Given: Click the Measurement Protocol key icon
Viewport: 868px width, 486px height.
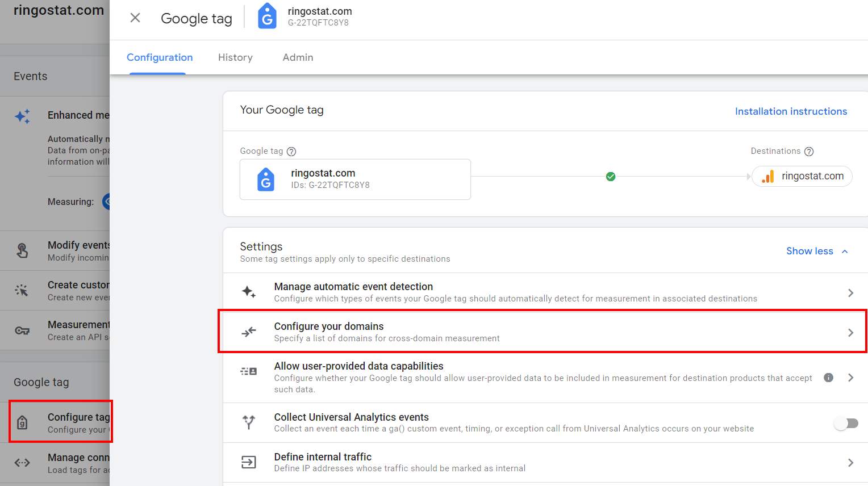Looking at the screenshot, I should point(22,330).
